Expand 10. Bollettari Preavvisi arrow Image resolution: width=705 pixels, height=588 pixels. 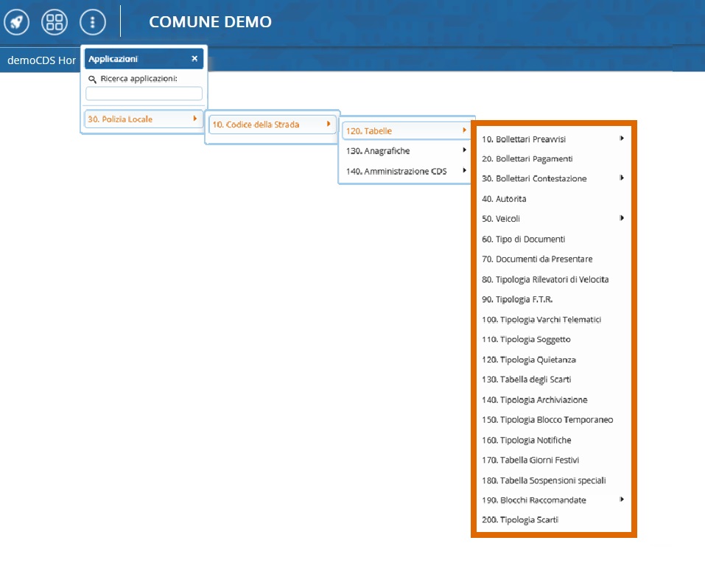point(622,138)
